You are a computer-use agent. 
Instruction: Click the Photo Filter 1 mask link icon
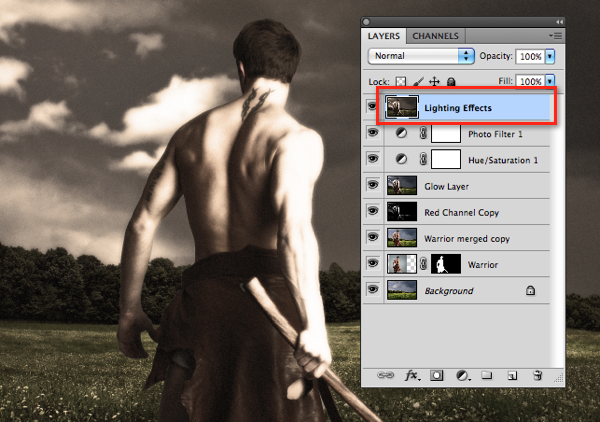(x=423, y=133)
